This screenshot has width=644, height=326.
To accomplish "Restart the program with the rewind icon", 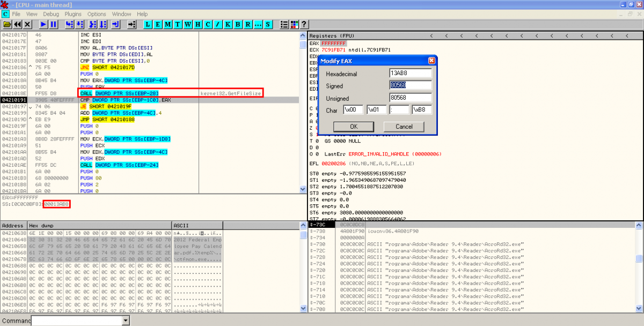I will coord(18,25).
